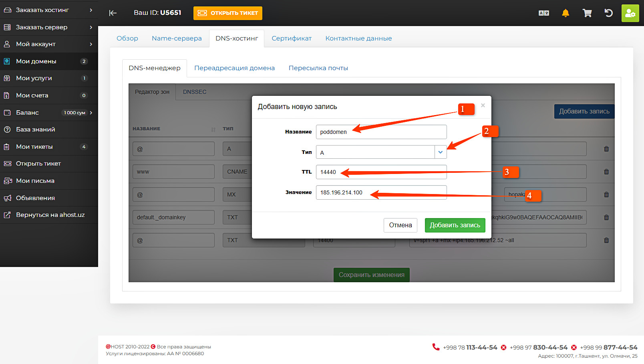
Task: Click the default._domainkey name field
Action: coord(173,217)
